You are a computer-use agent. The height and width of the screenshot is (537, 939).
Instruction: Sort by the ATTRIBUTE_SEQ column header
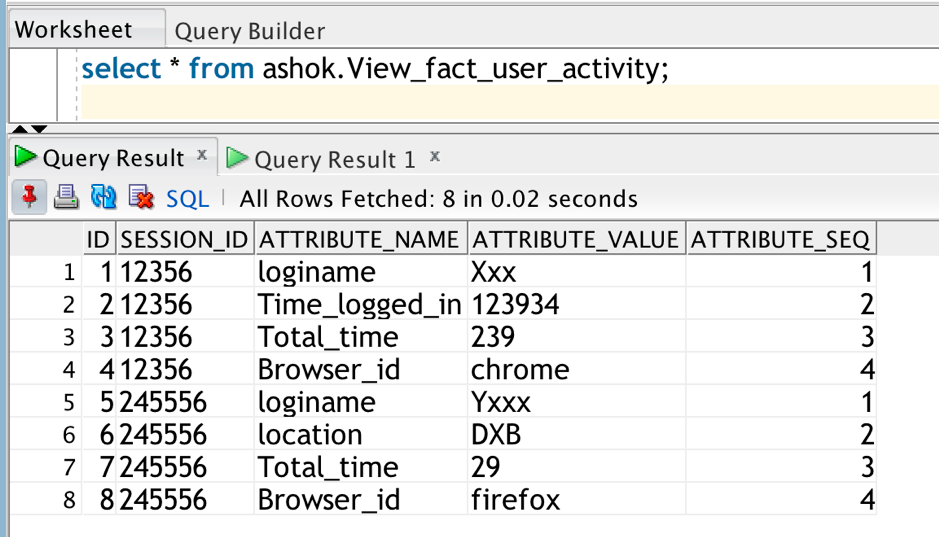pyautogui.click(x=781, y=239)
